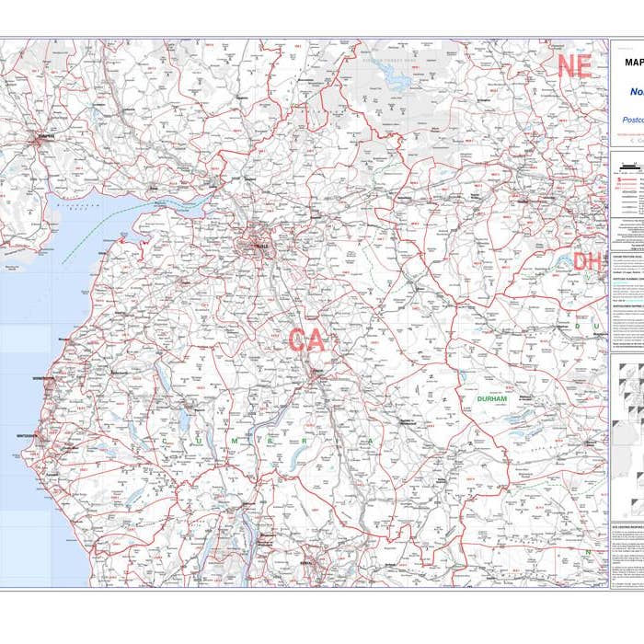Click the bold MAP title in legend panel
The width and height of the screenshot is (644, 644).
tap(634, 63)
